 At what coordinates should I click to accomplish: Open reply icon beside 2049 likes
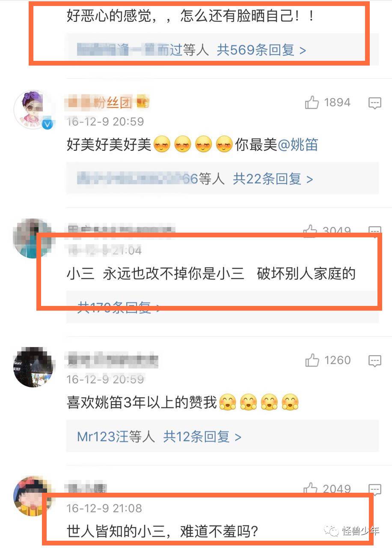tap(374, 488)
